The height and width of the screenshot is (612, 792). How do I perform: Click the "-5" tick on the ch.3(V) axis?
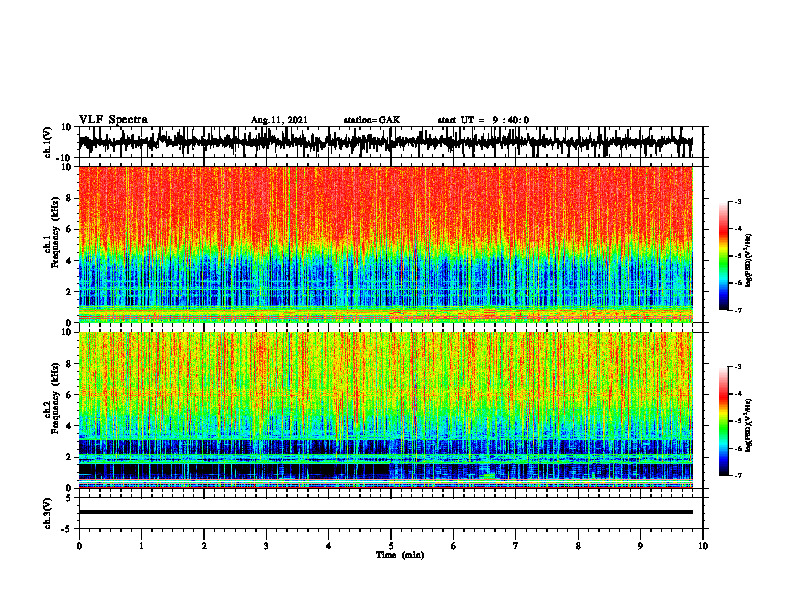click(68, 529)
